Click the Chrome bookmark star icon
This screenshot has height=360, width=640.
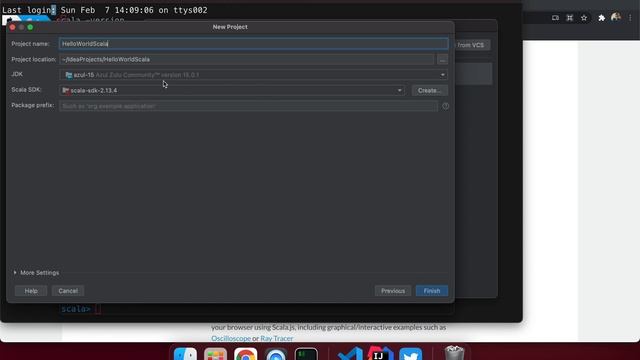(584, 18)
